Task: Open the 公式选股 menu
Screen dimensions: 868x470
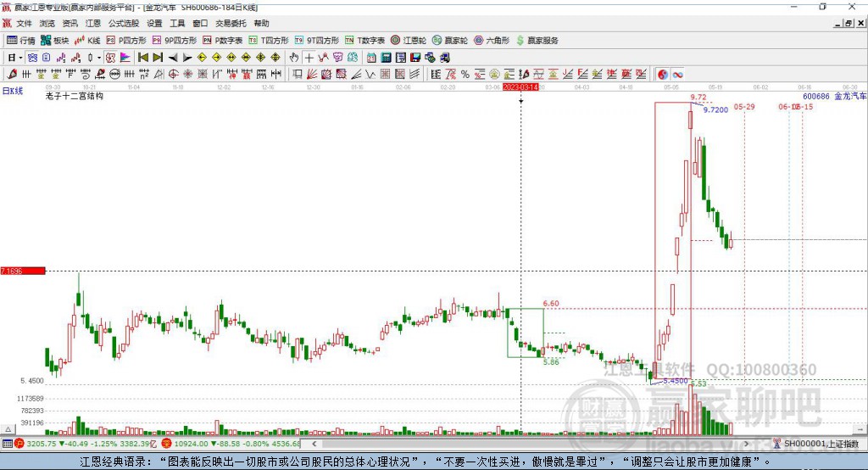Action: (124, 23)
